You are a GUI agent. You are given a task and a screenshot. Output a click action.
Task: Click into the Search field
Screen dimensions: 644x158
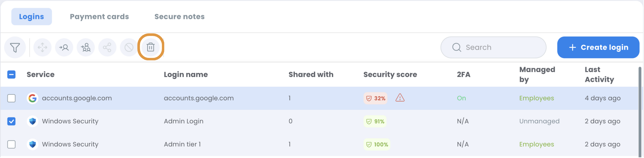494,47
